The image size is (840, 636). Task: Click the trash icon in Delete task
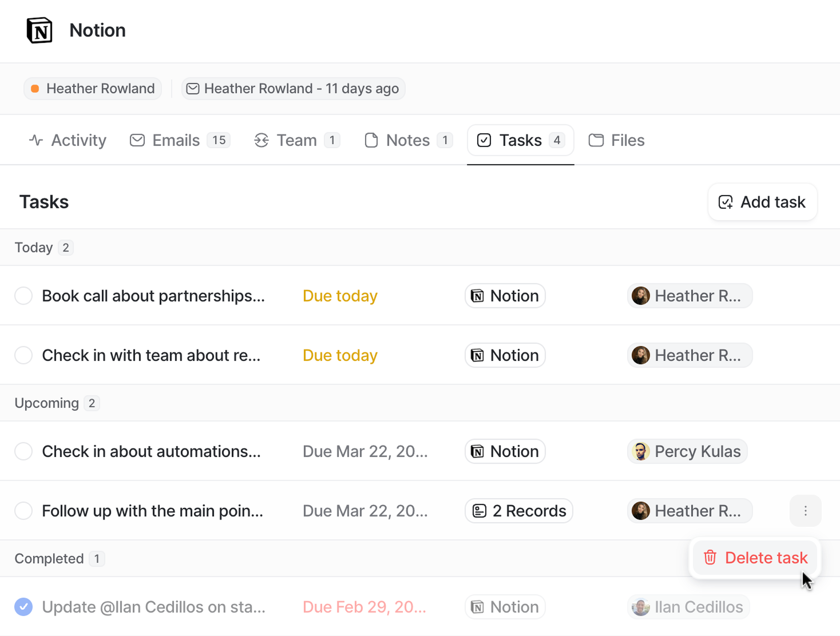coord(710,558)
